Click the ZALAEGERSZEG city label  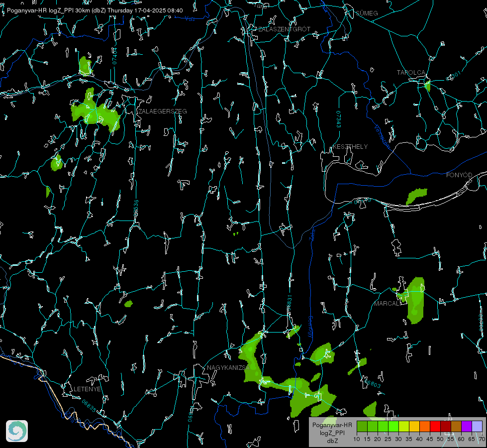(x=163, y=112)
